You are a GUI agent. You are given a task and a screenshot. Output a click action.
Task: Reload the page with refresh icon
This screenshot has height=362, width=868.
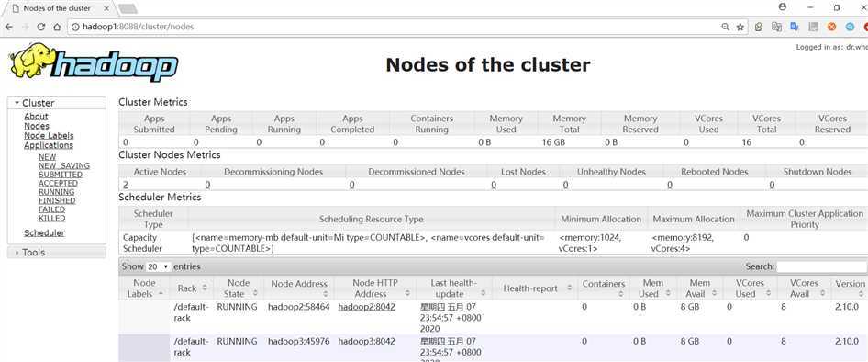[x=41, y=27]
